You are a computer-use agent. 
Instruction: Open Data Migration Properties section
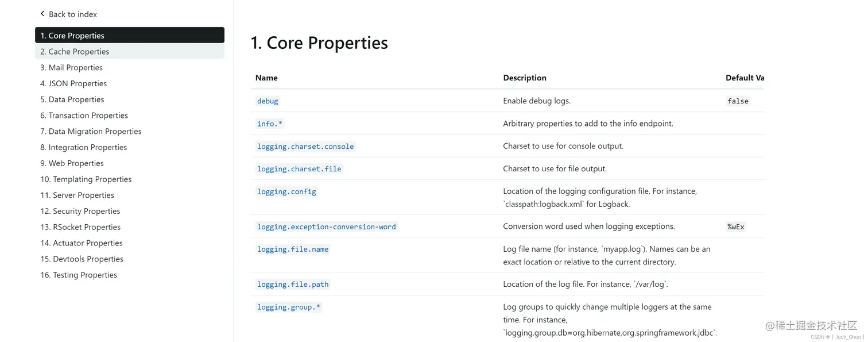tap(91, 132)
